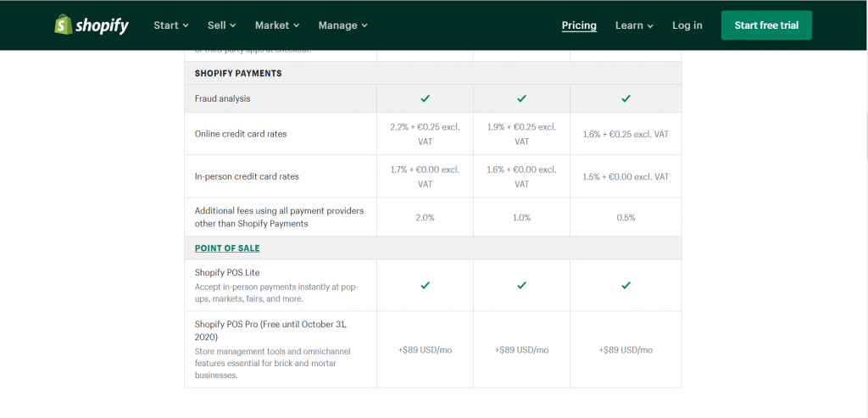Open the Learn dropdown
The width and height of the screenshot is (868, 418).
634,25
